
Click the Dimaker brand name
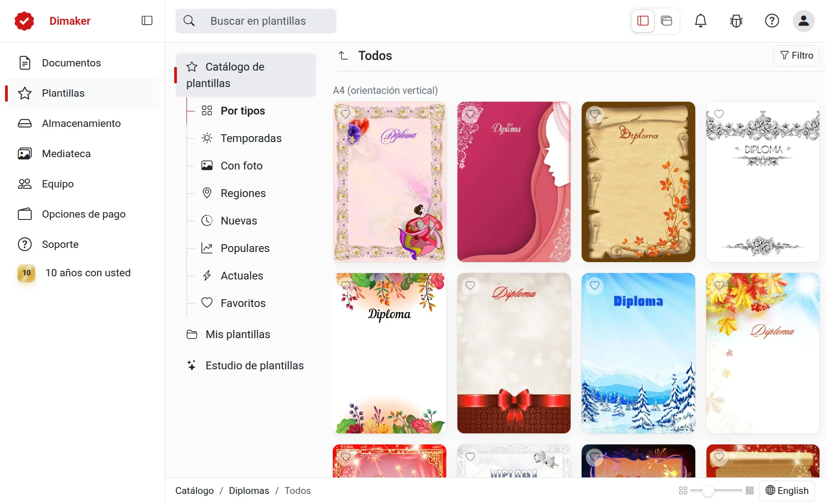point(70,21)
